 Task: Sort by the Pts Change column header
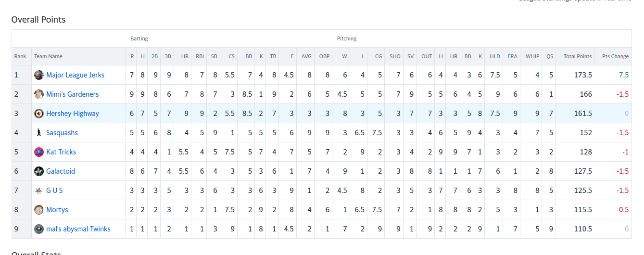[615, 56]
